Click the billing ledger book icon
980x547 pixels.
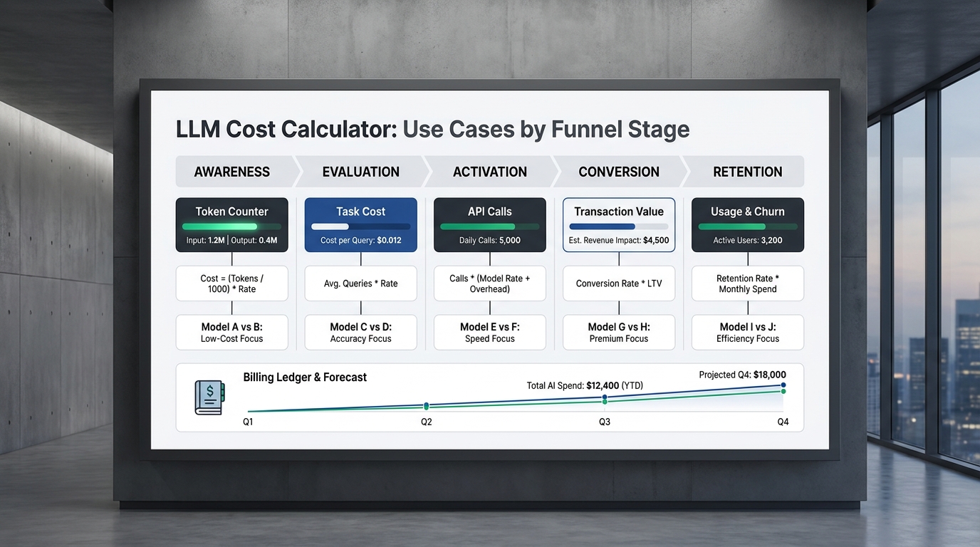click(209, 397)
